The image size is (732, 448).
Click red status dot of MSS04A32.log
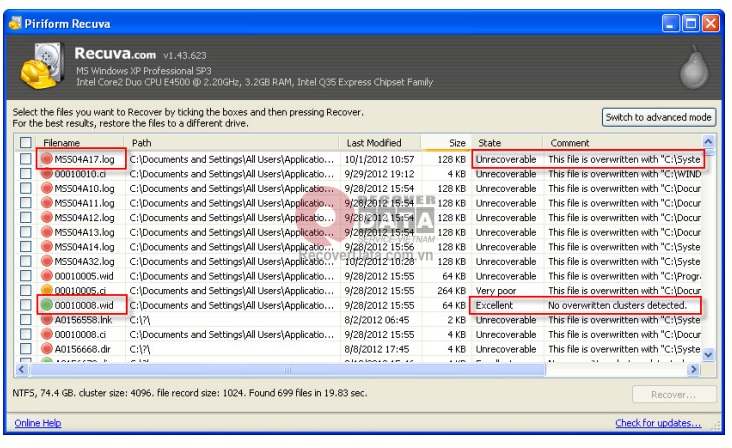46,261
